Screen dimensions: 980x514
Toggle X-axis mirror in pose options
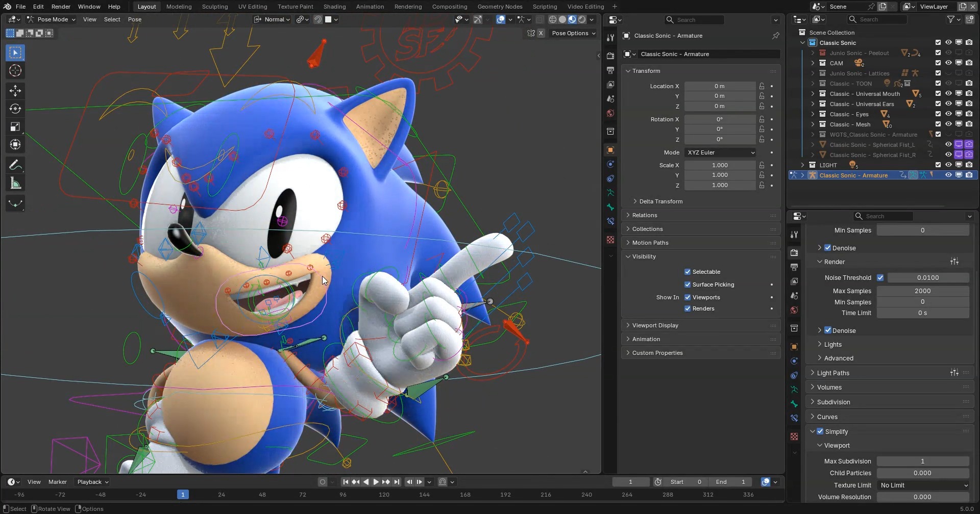(x=541, y=33)
